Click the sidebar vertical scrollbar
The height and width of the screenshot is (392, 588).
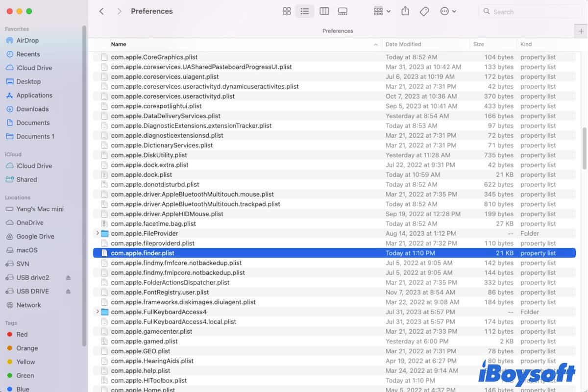pyautogui.click(x=85, y=186)
